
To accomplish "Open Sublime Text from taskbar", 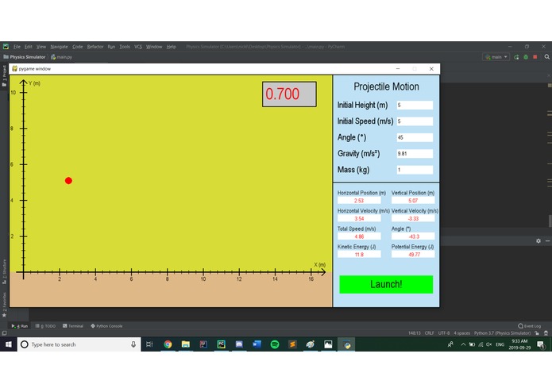I will [292, 344].
